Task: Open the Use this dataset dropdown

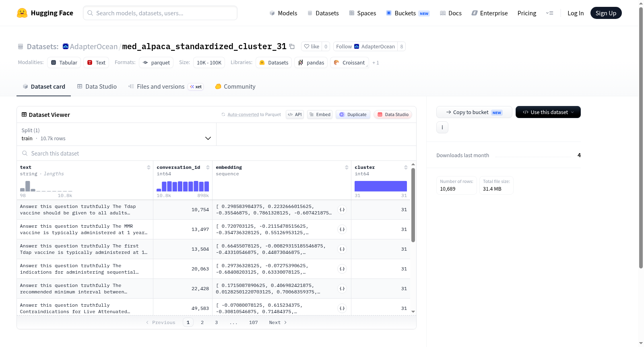Action: [548, 112]
